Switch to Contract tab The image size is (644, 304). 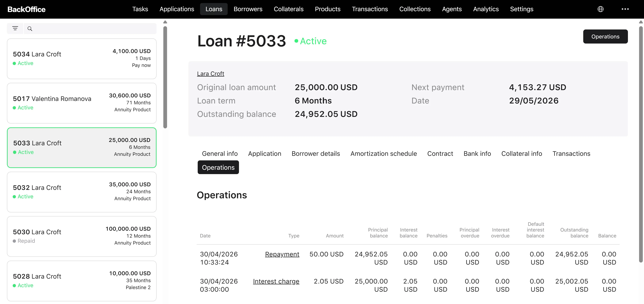click(440, 154)
